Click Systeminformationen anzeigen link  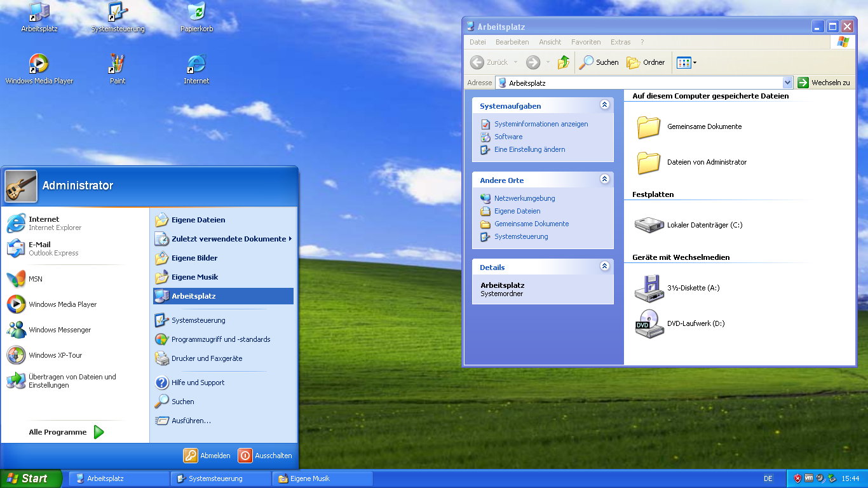(x=541, y=124)
